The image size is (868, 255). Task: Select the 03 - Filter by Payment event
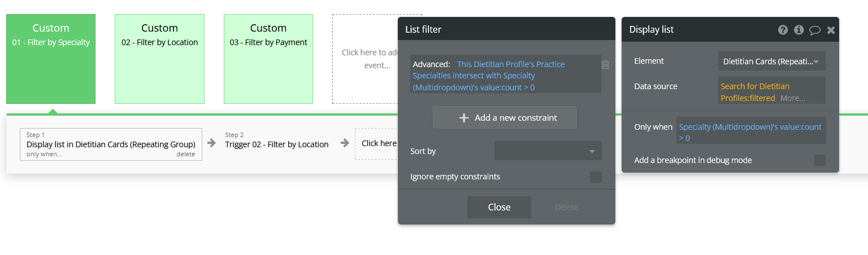268,59
